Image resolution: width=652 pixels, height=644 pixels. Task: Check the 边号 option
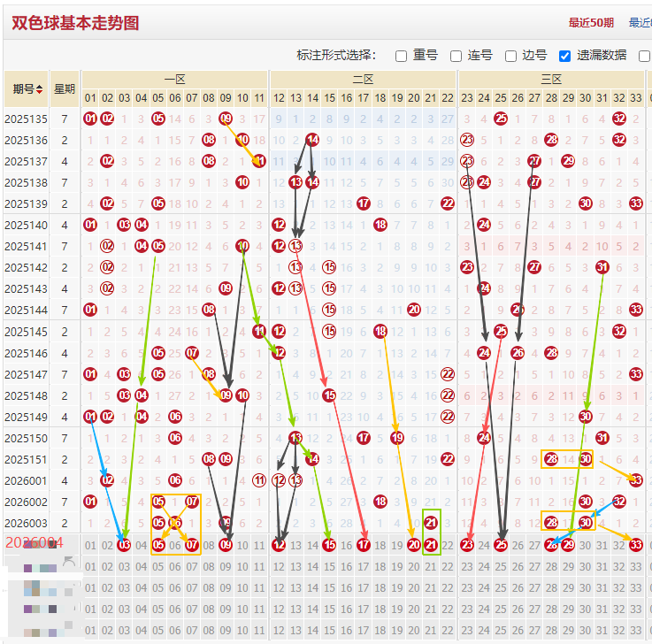[x=510, y=56]
